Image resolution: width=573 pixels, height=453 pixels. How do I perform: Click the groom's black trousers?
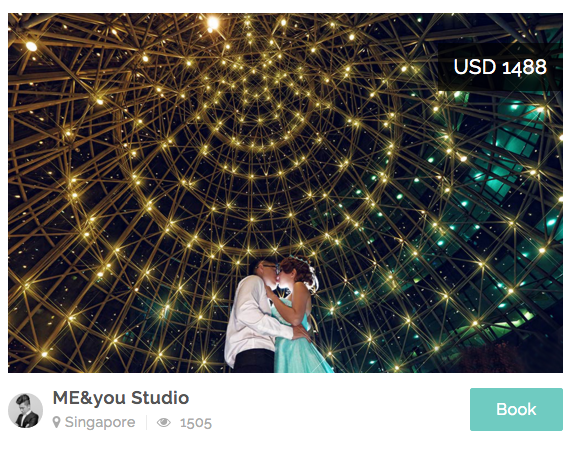[x=254, y=361]
